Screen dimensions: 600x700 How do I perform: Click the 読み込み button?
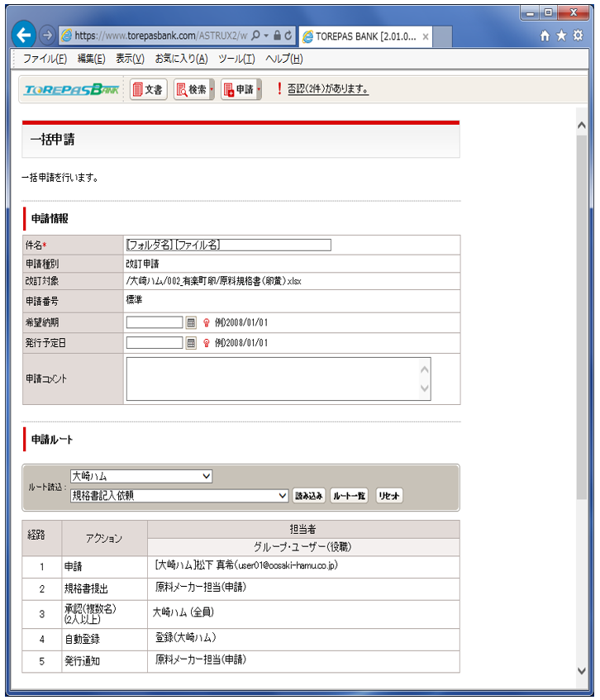309,496
